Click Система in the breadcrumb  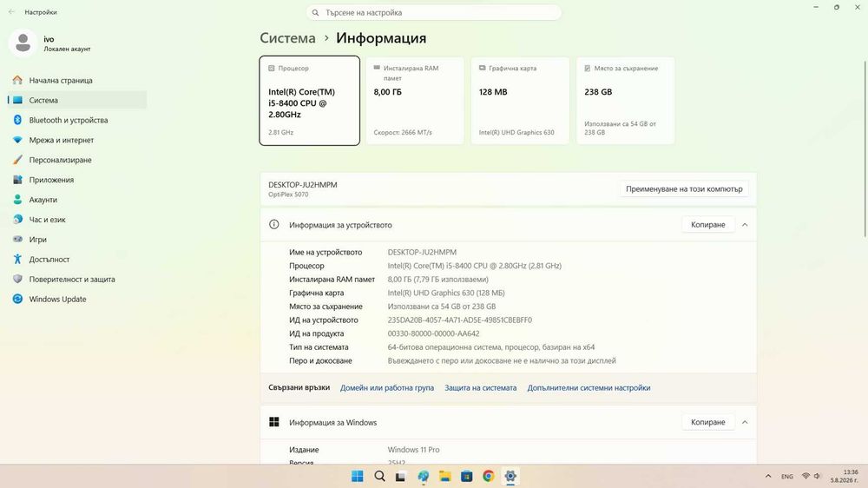(x=287, y=38)
